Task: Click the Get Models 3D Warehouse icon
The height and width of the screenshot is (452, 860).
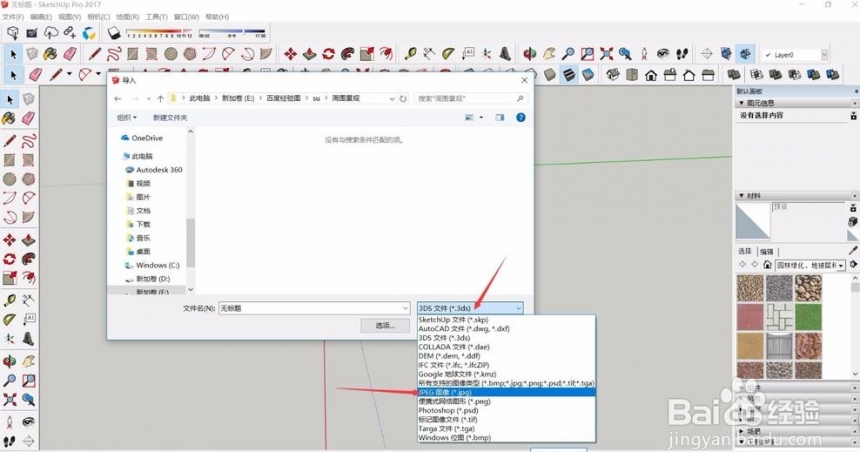Action: point(13,33)
